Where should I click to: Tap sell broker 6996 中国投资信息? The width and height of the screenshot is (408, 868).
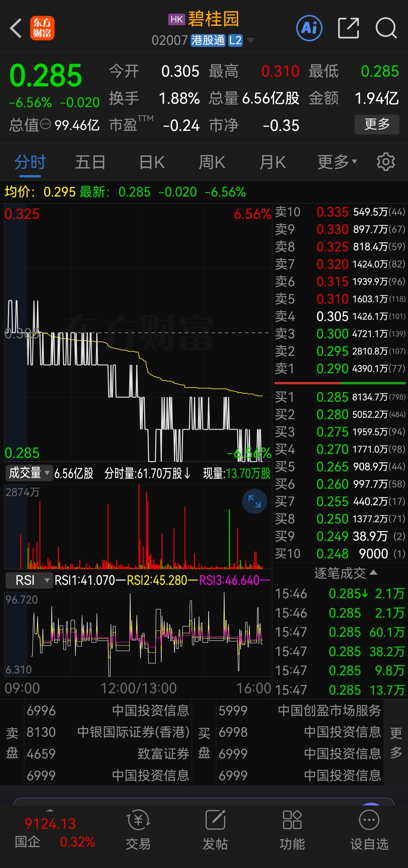[x=108, y=710]
